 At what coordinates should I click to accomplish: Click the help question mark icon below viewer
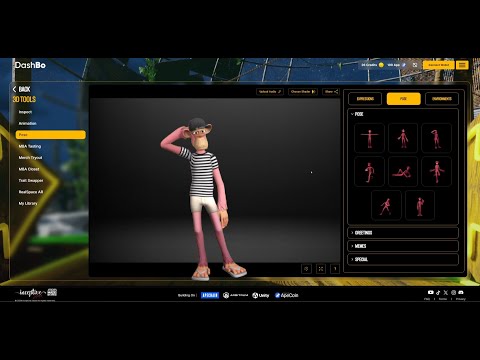335,269
